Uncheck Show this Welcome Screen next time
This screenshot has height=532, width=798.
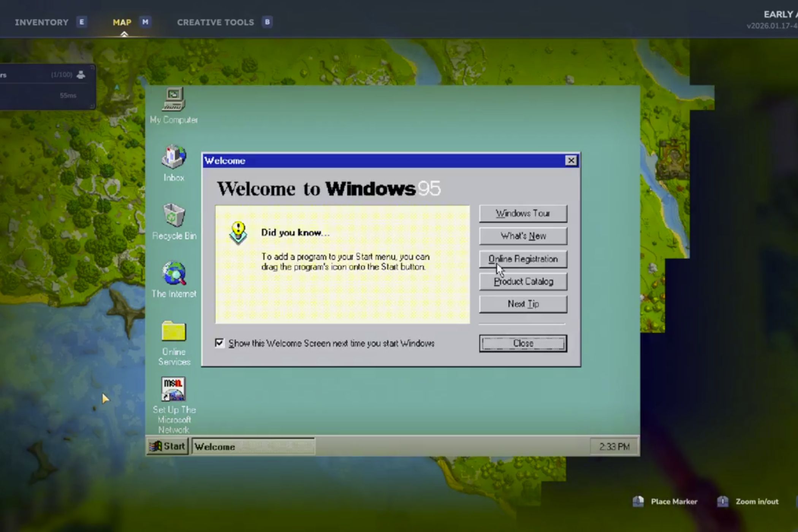point(220,343)
